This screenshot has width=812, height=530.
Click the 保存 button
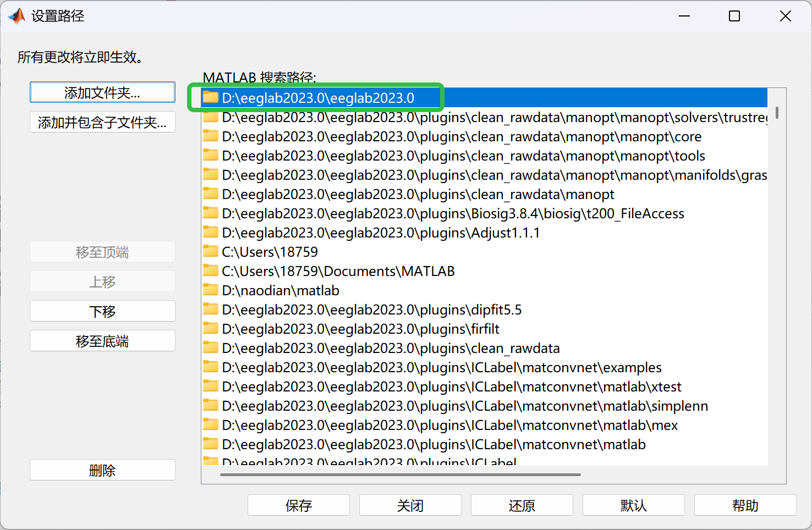(x=299, y=505)
